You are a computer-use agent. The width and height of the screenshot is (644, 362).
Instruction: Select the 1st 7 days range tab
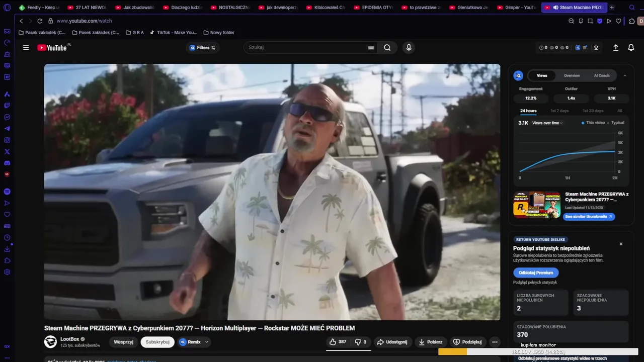pos(559,111)
